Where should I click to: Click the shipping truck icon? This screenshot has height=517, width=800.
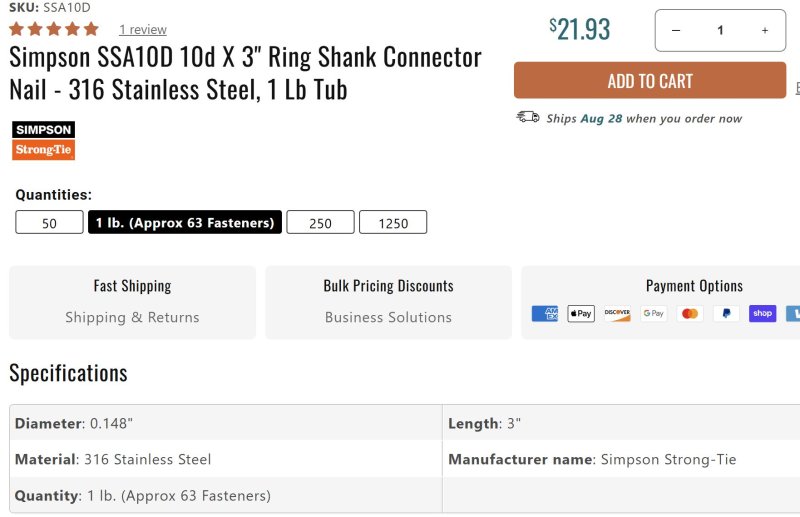click(x=528, y=117)
